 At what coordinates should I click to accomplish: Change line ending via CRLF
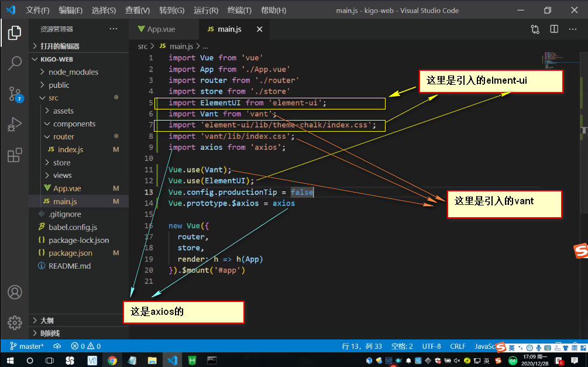458,346
